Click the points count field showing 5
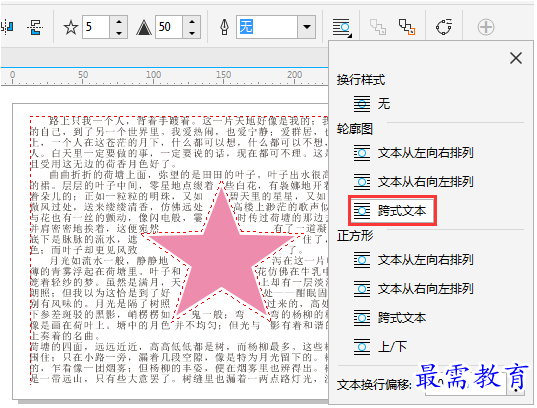Image resolution: width=537 pixels, height=408 pixels. (96, 27)
